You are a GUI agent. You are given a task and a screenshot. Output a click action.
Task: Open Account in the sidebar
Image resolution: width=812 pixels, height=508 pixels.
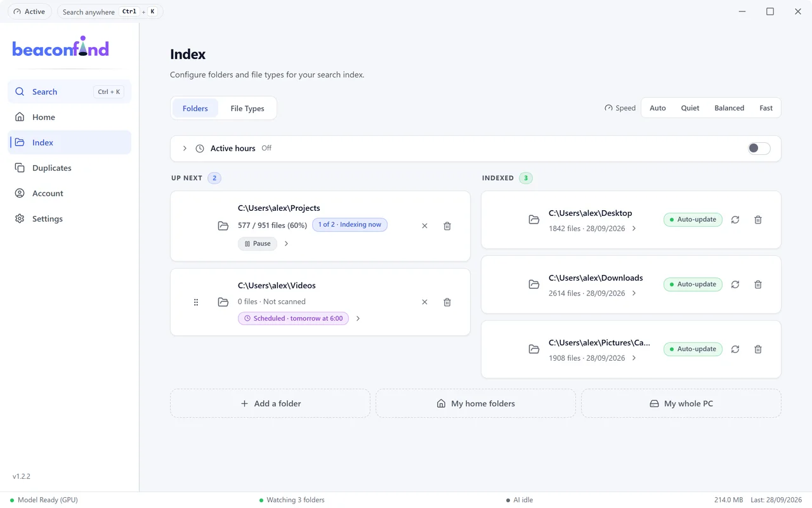tap(69, 194)
